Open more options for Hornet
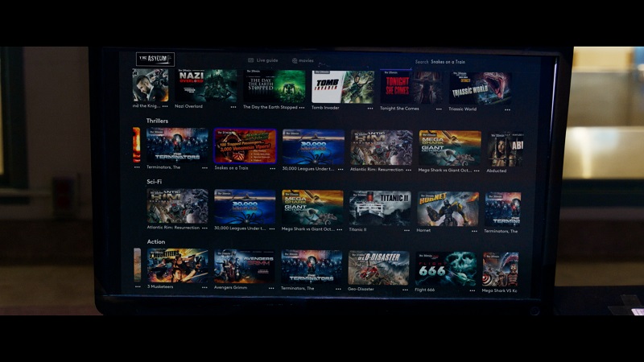The image size is (644, 362). click(474, 231)
